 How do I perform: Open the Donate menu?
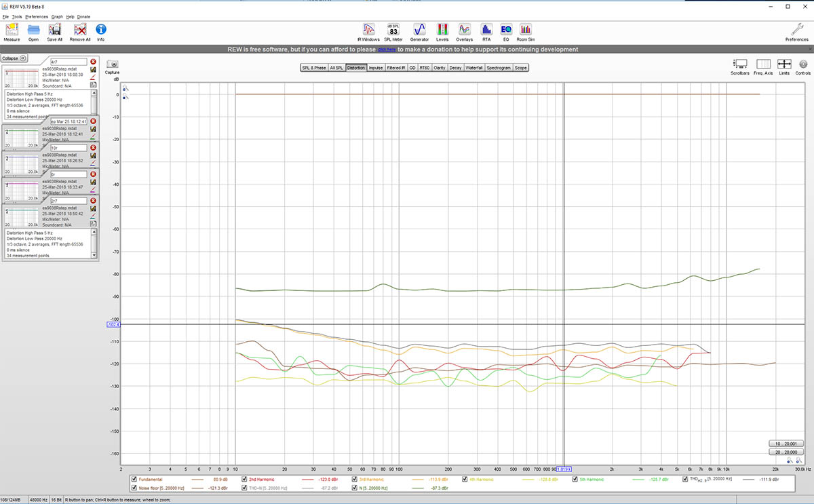click(x=83, y=16)
